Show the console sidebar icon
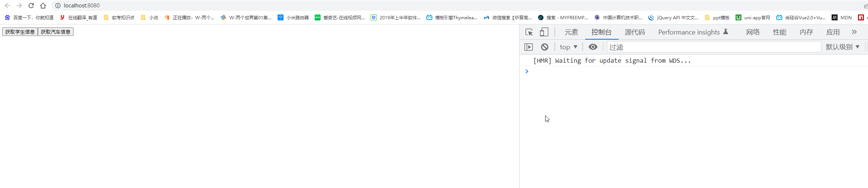 528,47
